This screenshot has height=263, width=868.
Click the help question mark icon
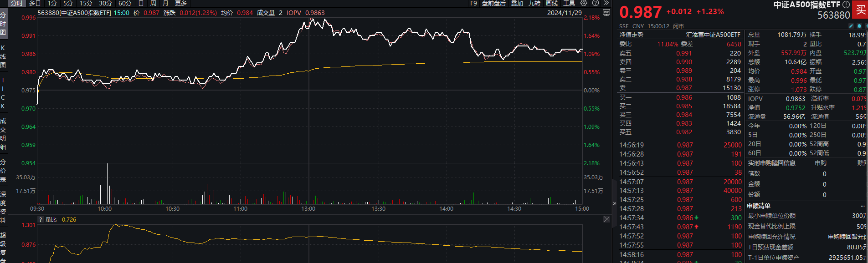point(595,3)
